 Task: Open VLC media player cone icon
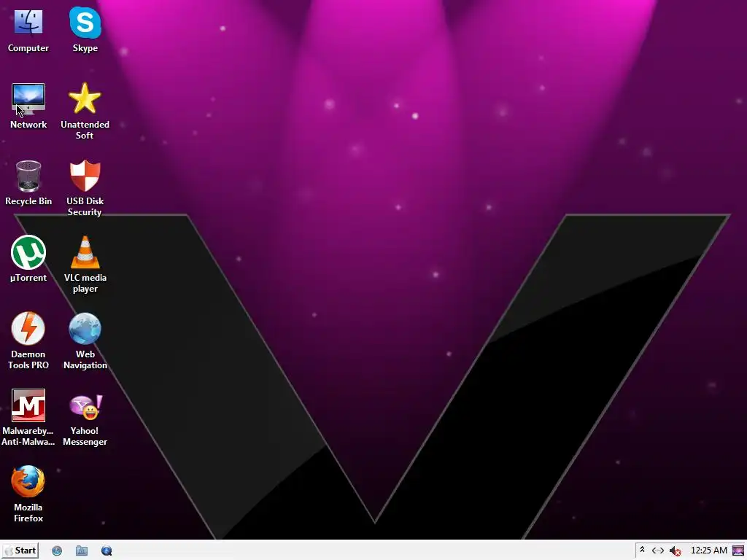85,252
